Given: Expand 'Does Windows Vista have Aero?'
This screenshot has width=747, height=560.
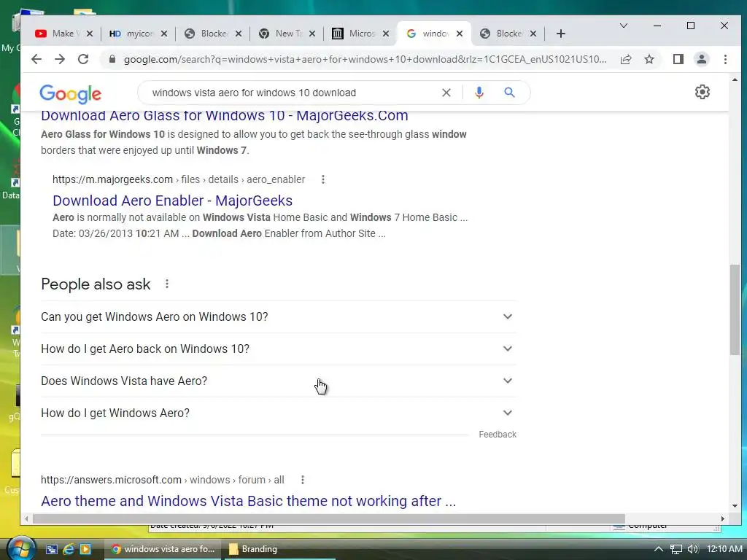Looking at the screenshot, I should coord(278,381).
